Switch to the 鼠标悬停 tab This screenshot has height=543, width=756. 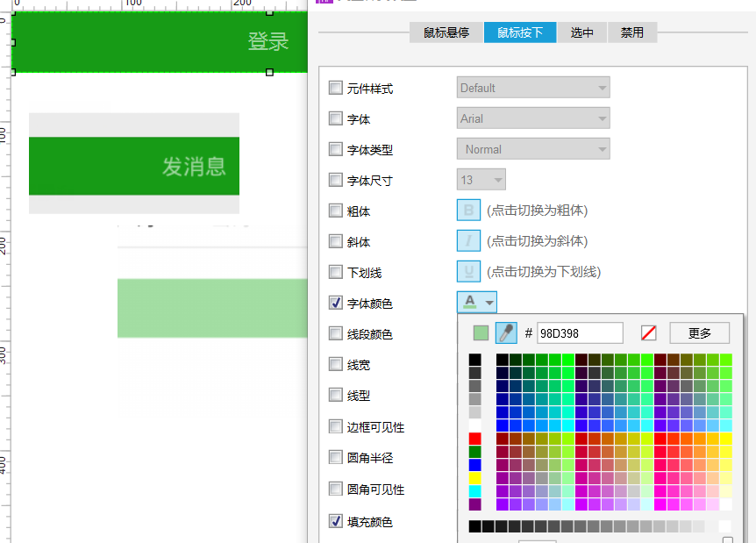[446, 32]
